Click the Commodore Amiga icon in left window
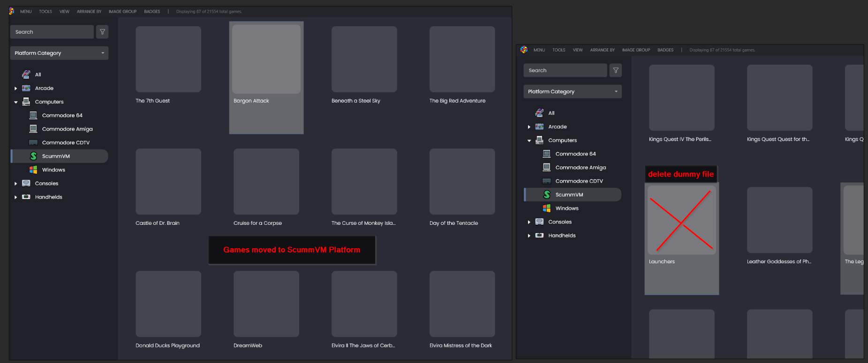 pos(33,129)
